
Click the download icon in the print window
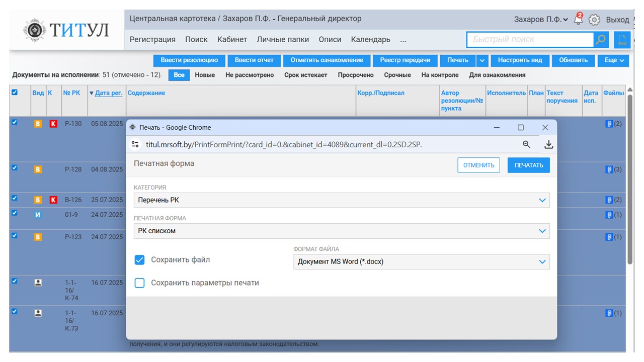tap(548, 144)
